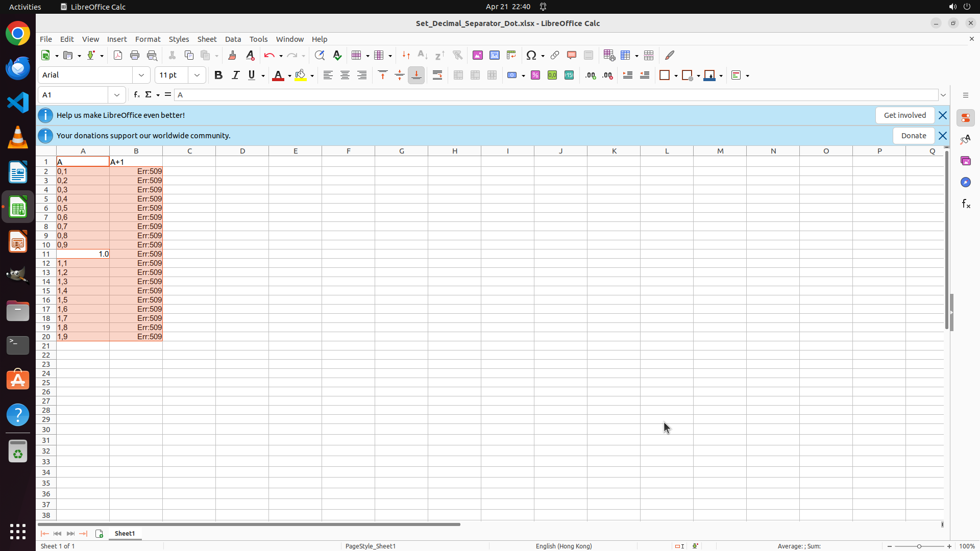Switch to the Sheet1 tab
980x551 pixels.
(125, 533)
